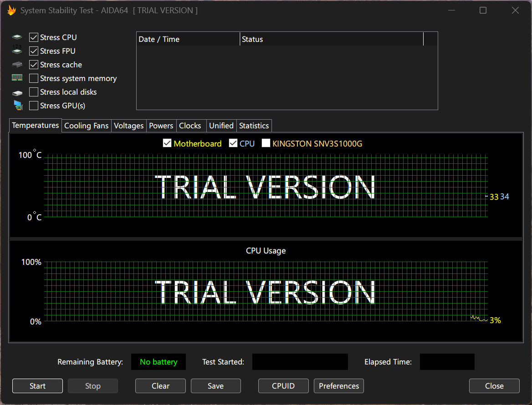
Task: Click the disk drive icon beside local disks
Action: coord(17,92)
